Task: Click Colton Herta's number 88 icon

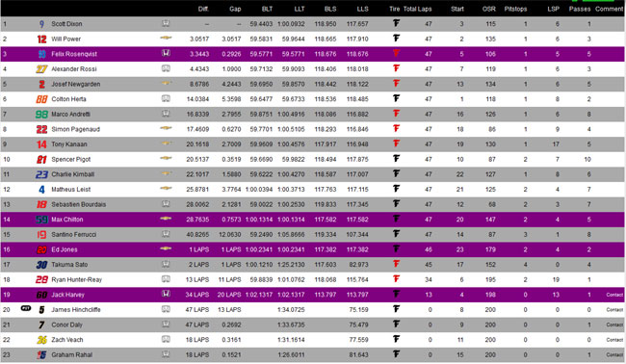Action: click(x=41, y=99)
